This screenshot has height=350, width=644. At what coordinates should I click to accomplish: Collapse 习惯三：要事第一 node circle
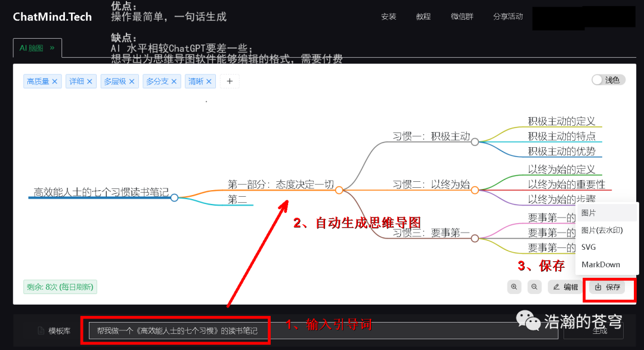(475, 239)
